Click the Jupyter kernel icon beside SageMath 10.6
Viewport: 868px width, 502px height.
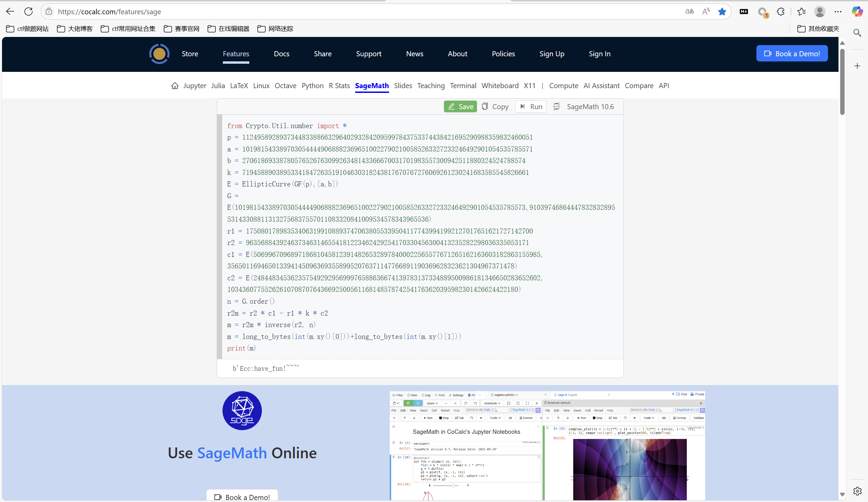pyautogui.click(x=556, y=106)
